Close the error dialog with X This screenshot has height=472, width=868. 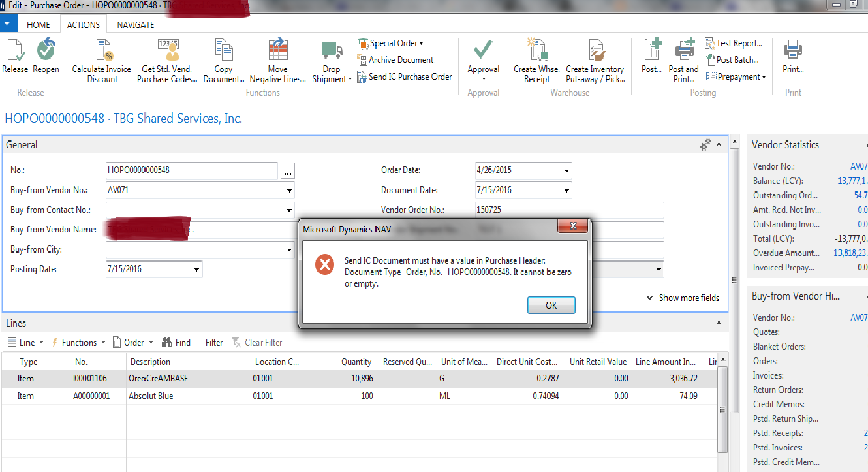[573, 225]
